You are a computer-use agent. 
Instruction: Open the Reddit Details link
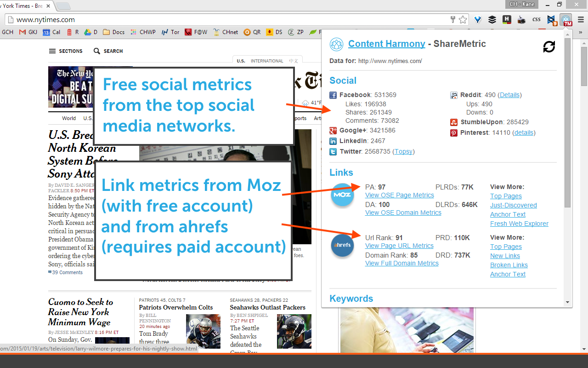click(509, 95)
